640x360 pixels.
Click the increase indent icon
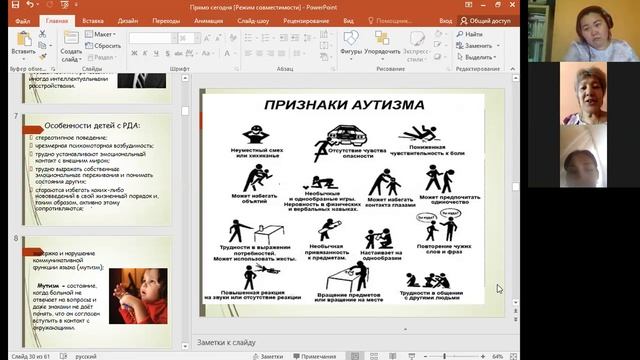295,38
